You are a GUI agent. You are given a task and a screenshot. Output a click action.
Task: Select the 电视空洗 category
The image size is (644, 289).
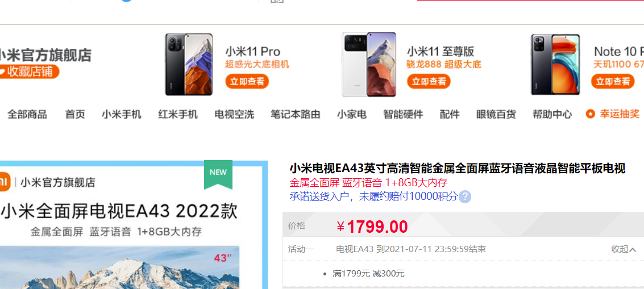(x=234, y=114)
